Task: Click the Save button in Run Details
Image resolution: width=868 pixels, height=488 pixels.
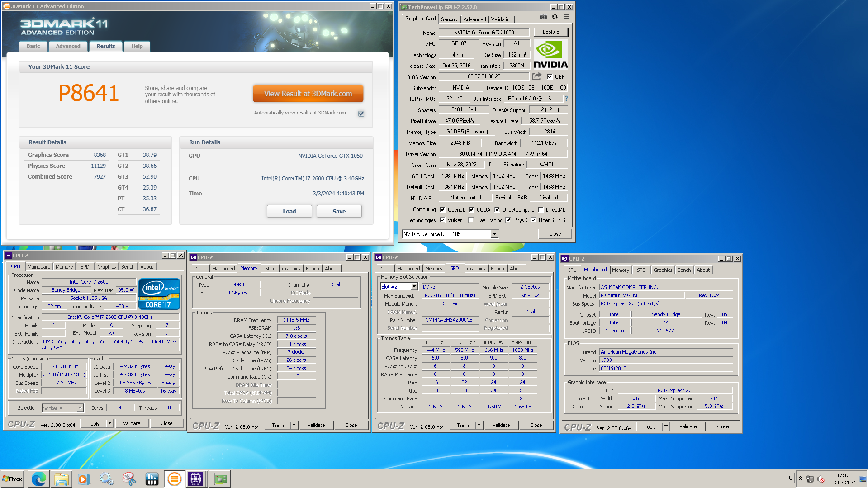Action: (x=339, y=211)
